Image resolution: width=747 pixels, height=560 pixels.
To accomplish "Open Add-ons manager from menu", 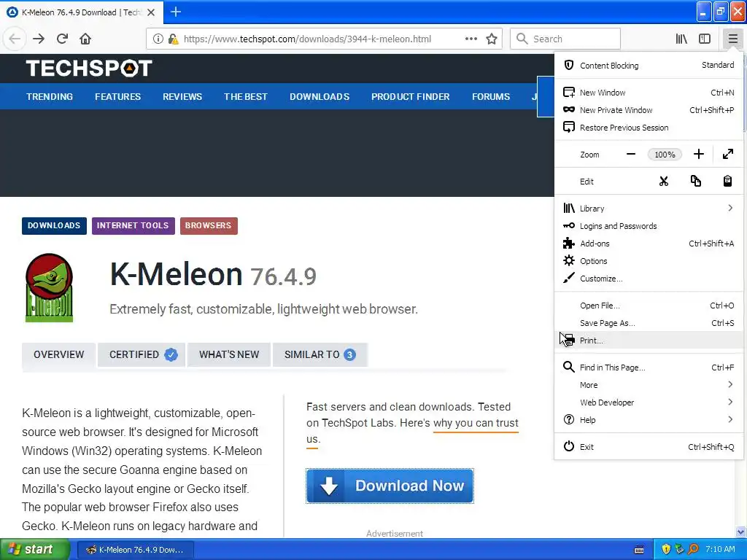I will tap(649, 244).
